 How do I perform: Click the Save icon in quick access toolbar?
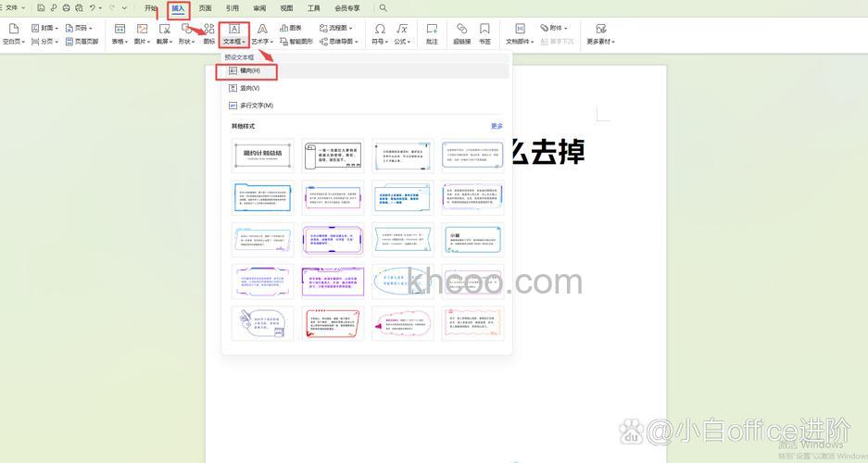click(x=41, y=7)
